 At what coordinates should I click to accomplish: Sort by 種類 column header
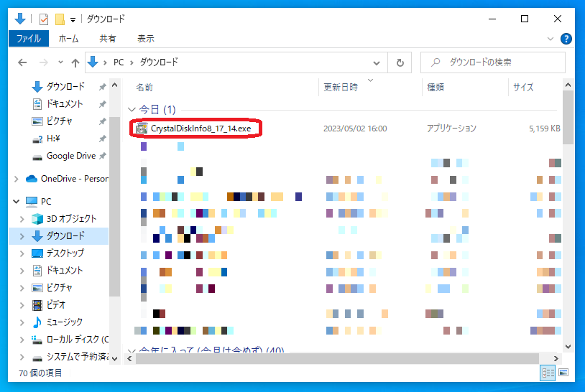(436, 88)
